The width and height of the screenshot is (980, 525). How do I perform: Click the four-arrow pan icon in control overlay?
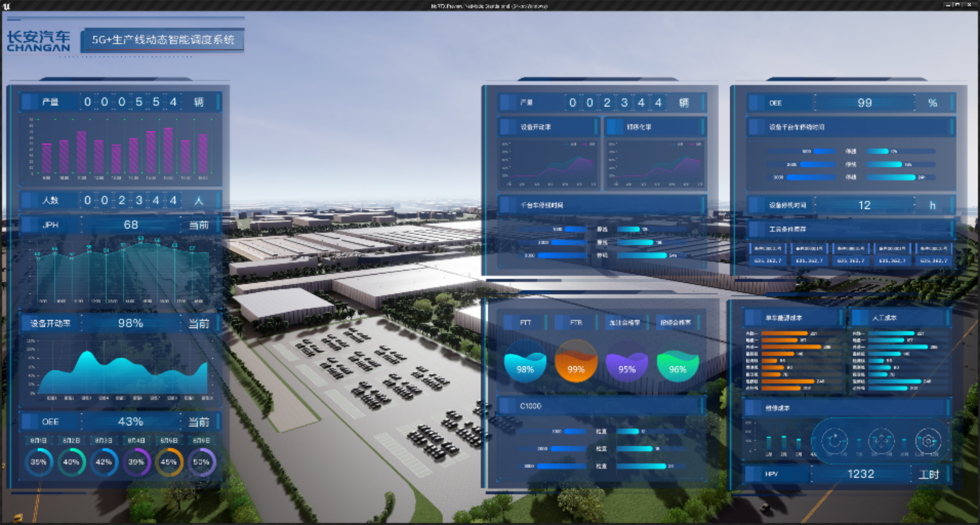881,441
